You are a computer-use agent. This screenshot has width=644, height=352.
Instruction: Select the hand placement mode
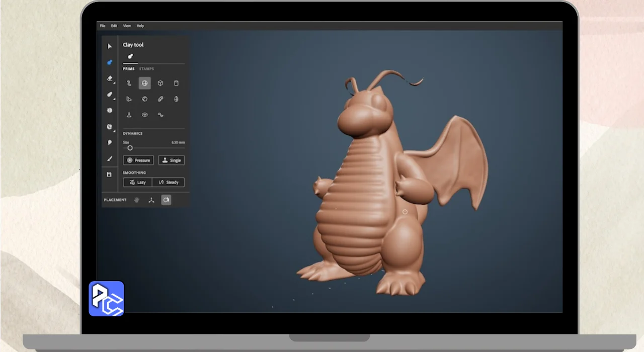tap(136, 200)
